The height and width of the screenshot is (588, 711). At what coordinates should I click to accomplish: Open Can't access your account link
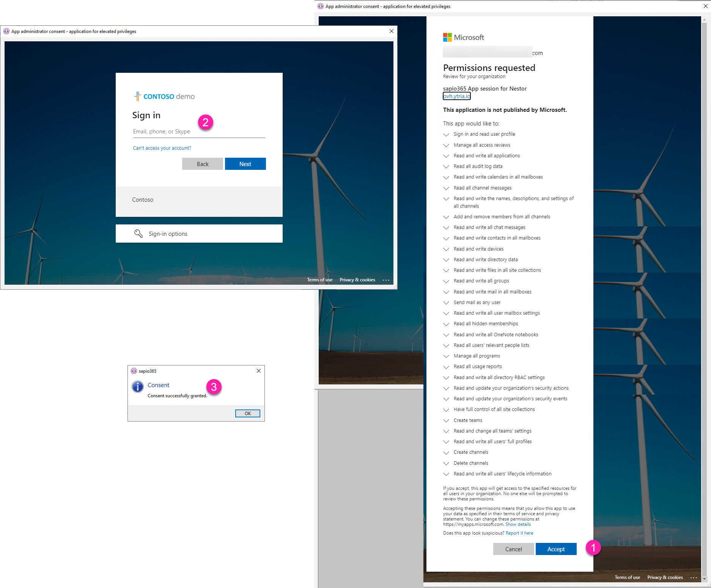click(x=162, y=148)
